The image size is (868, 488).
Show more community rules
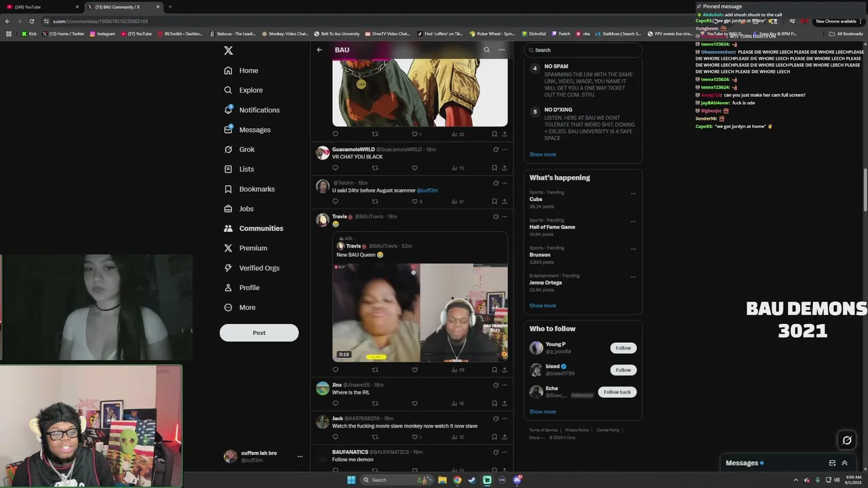[x=542, y=155]
